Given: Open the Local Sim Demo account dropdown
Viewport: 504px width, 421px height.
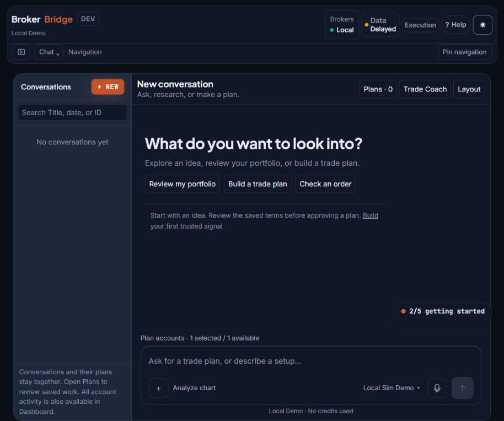Looking at the screenshot, I should [392, 388].
